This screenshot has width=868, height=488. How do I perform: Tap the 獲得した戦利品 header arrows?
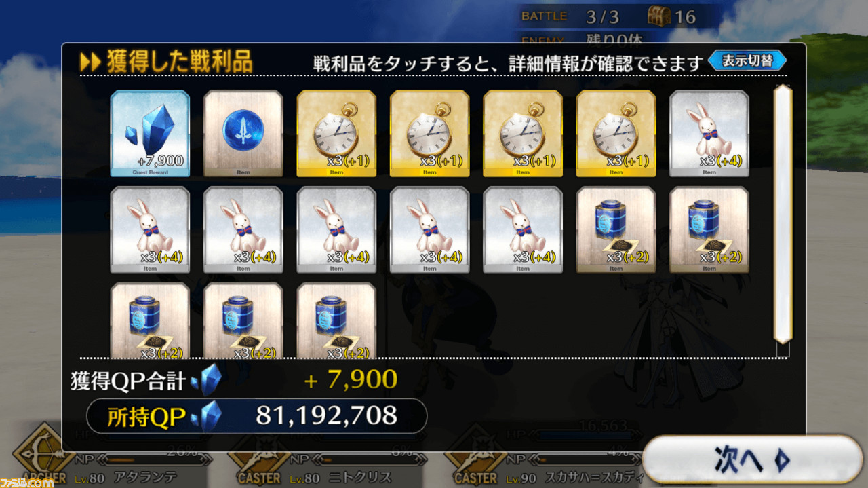pos(90,62)
